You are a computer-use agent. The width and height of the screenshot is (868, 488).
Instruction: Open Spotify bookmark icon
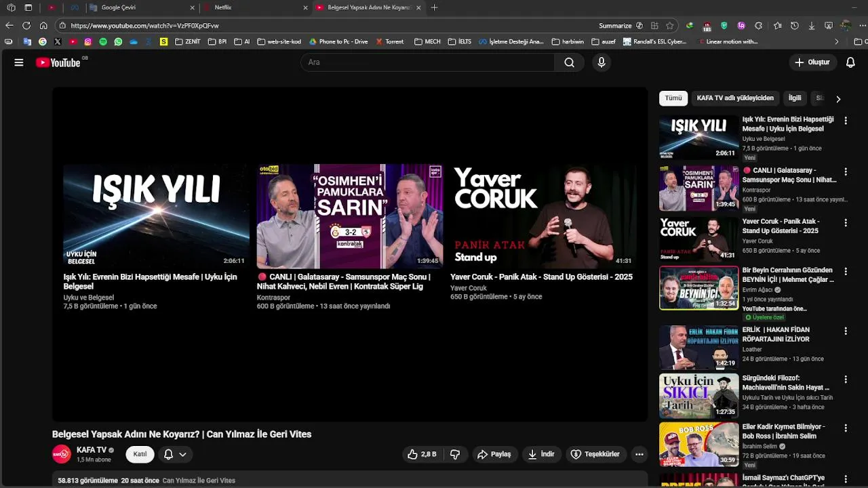[103, 41]
